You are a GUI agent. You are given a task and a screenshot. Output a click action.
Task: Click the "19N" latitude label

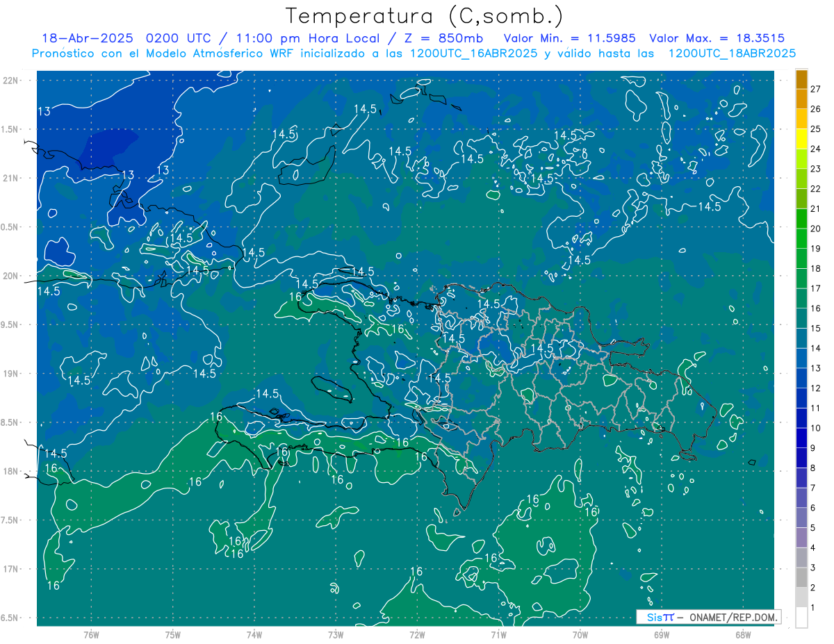point(10,374)
